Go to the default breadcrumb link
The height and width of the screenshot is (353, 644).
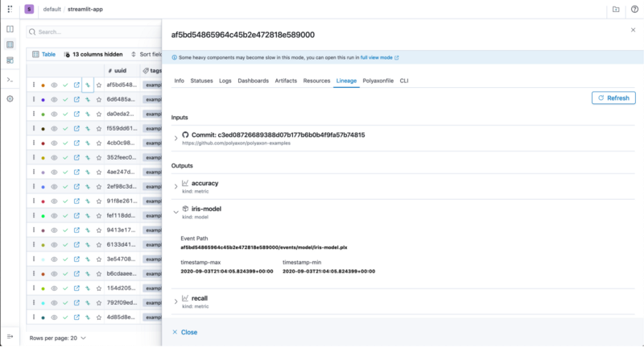click(52, 9)
